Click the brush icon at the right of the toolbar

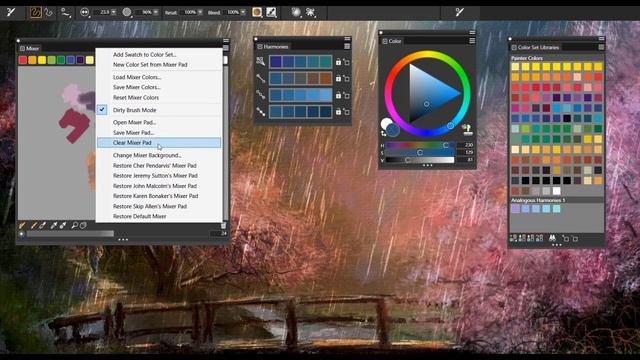coord(460,12)
